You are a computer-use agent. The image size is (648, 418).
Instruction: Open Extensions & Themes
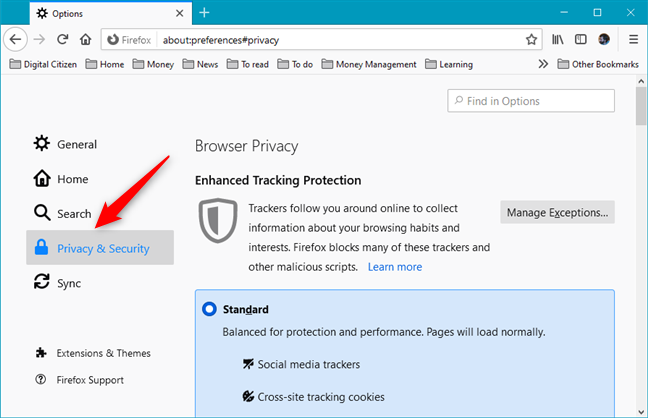click(x=93, y=353)
